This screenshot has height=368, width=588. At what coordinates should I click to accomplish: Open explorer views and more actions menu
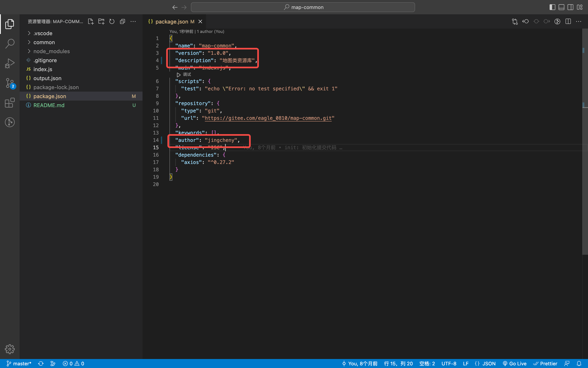[133, 21]
